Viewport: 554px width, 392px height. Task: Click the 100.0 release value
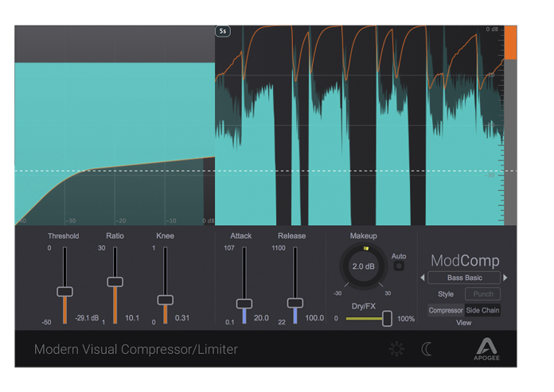(x=314, y=318)
